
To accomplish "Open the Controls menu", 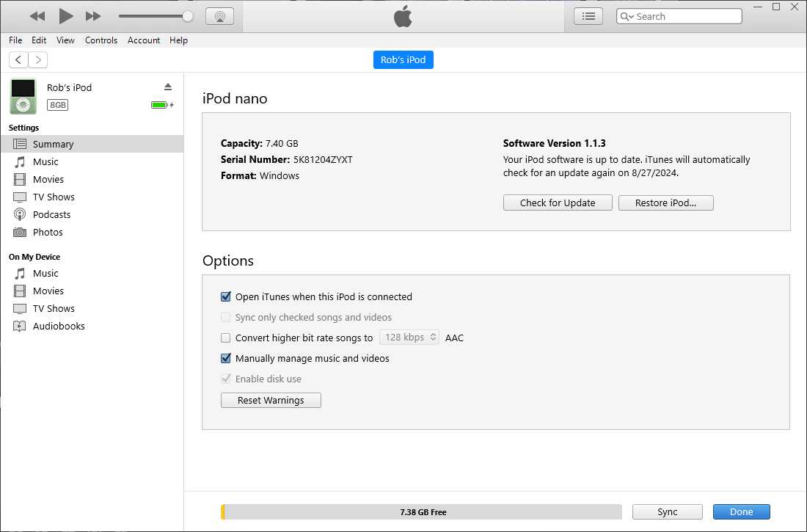I will pos(101,40).
